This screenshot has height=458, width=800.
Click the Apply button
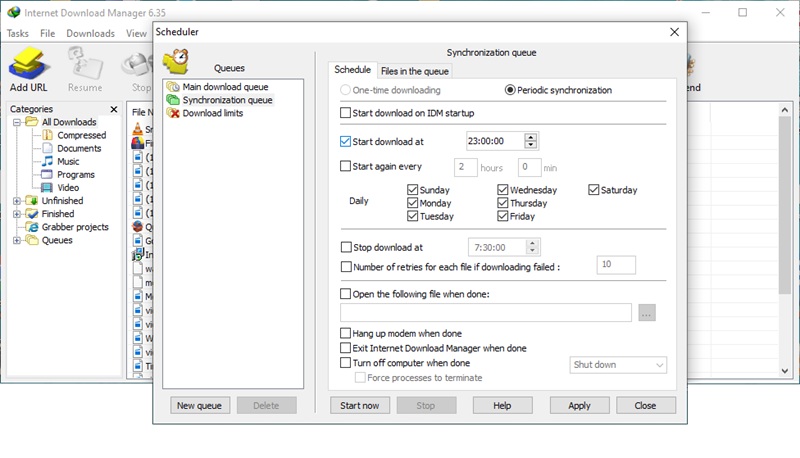[x=579, y=405]
